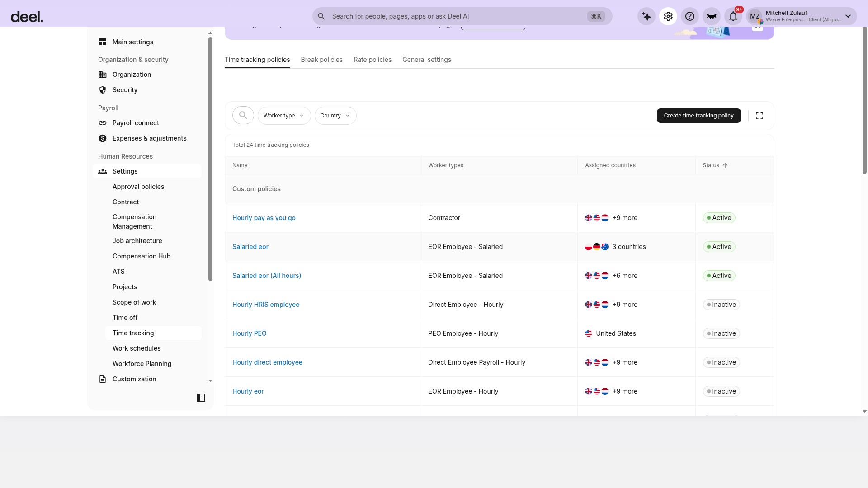Collapse the sidebar panel icon
The height and width of the screenshot is (488, 868).
coord(201,398)
